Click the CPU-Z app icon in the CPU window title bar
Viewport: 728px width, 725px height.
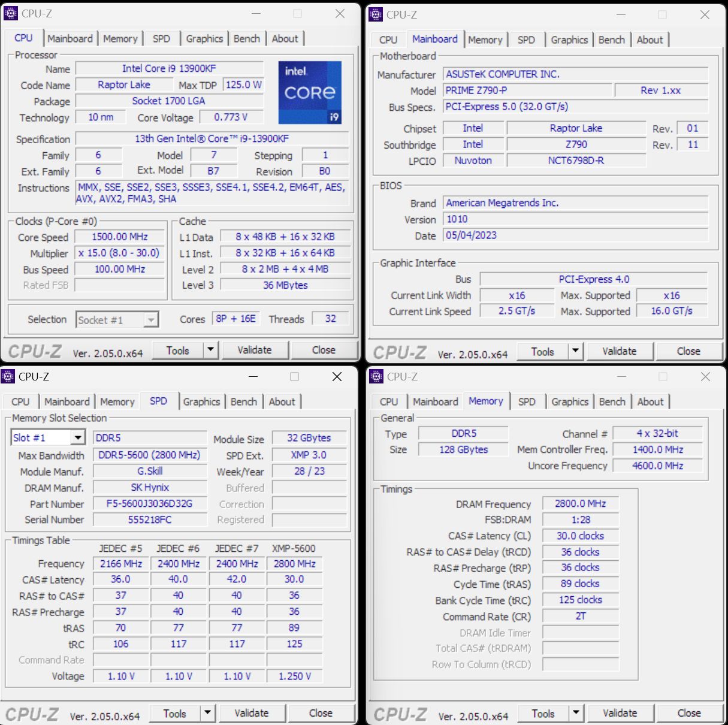10,13
